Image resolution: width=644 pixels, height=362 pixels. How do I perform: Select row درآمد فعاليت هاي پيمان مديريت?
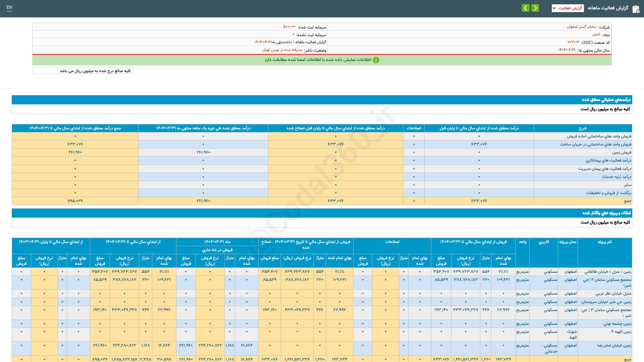(x=604, y=169)
